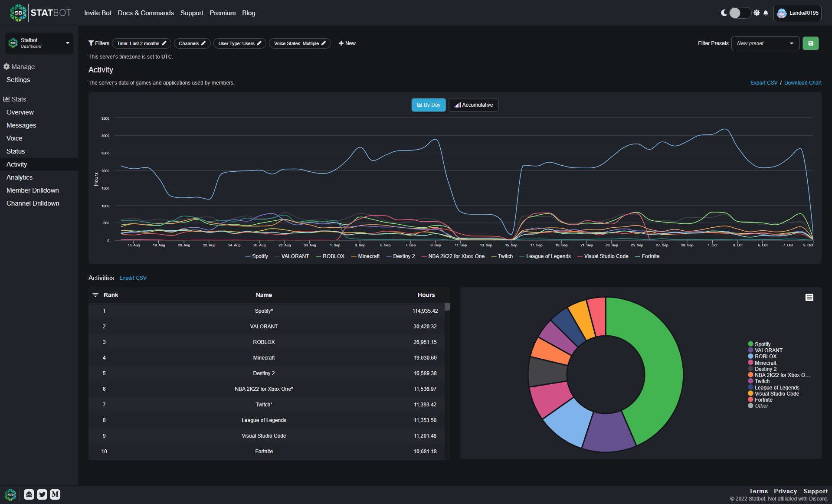
Task: Open Settings in the sidebar
Action: [18, 80]
